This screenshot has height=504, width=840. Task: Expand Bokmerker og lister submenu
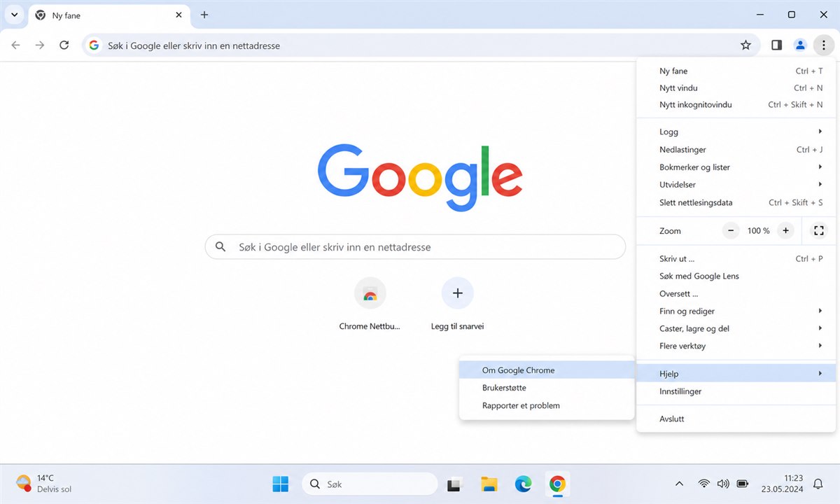[736, 167]
